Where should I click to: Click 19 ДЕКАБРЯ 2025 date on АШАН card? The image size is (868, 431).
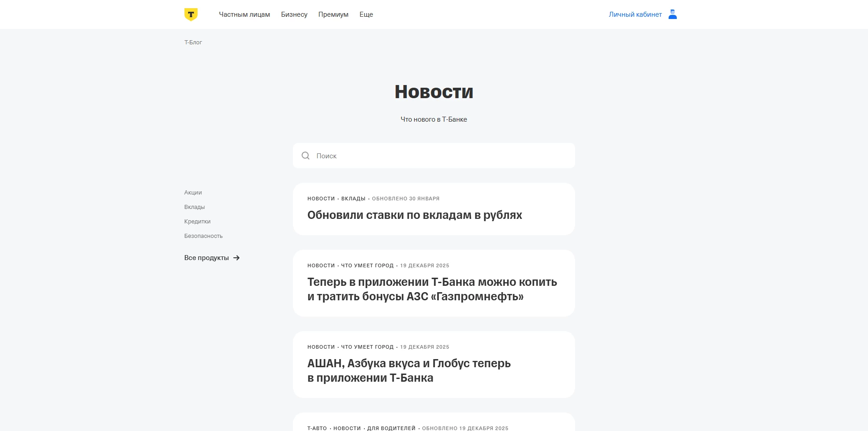(x=425, y=347)
